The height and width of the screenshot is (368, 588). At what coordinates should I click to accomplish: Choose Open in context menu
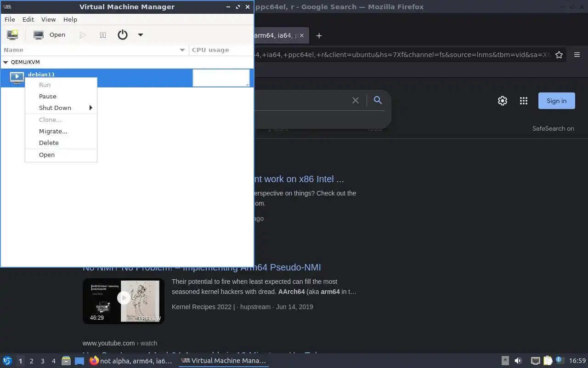61,155
